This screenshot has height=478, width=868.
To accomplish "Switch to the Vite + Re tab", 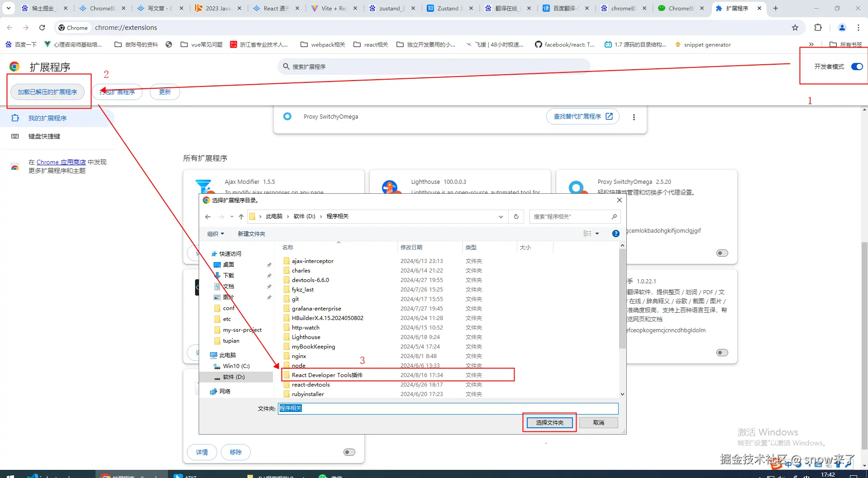I will 334,8.
